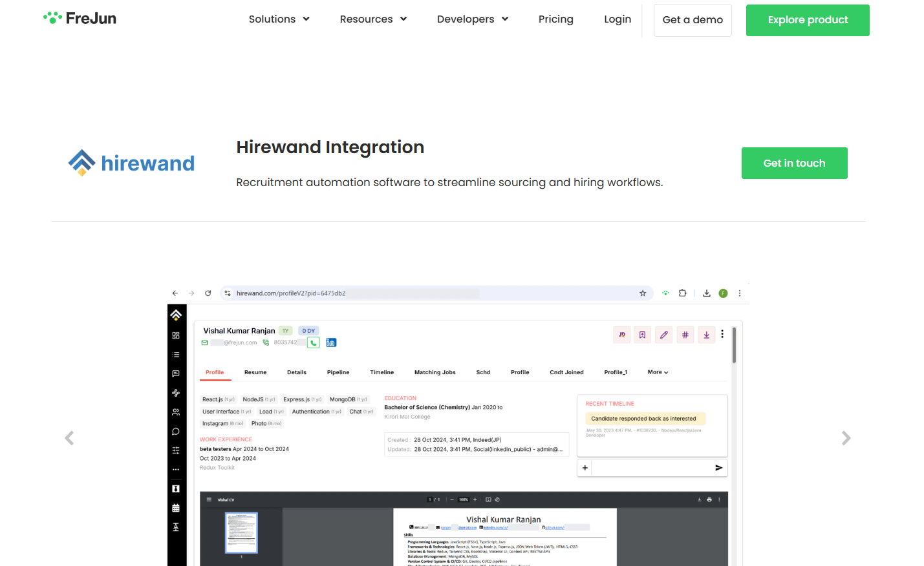
Task: Click the Hirewand logo atop the sidebar
Action: [175, 314]
